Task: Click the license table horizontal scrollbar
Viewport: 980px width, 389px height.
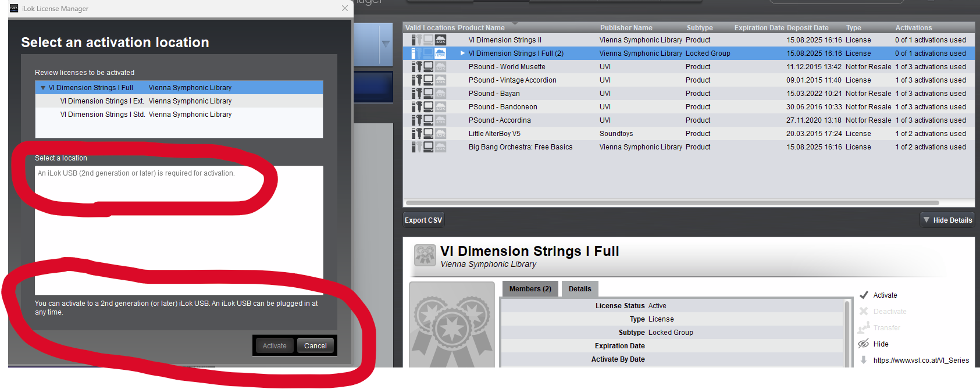Action: click(x=672, y=203)
